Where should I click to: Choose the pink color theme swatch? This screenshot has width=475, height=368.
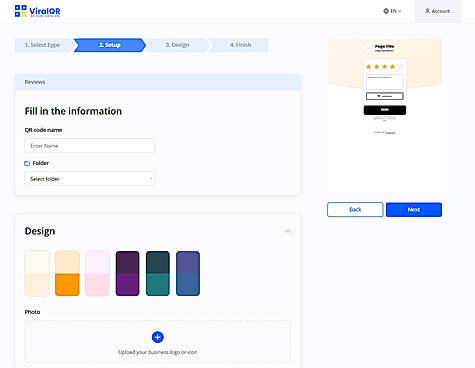click(97, 273)
